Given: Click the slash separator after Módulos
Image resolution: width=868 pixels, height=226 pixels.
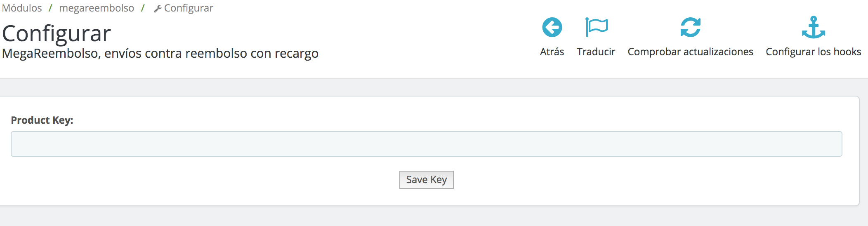Looking at the screenshot, I should (50, 8).
